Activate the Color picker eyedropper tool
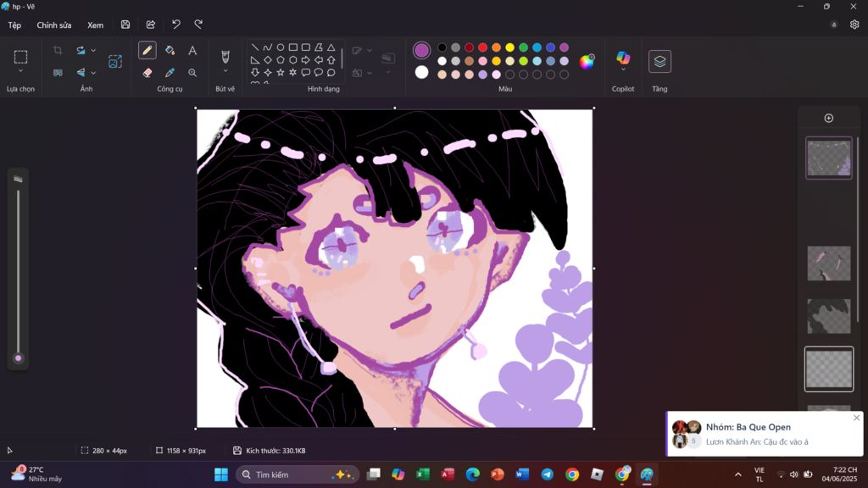Viewport: 868px width, 488px height. (170, 73)
